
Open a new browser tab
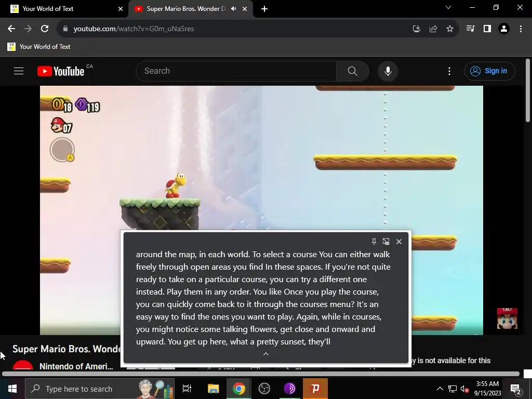click(x=264, y=9)
